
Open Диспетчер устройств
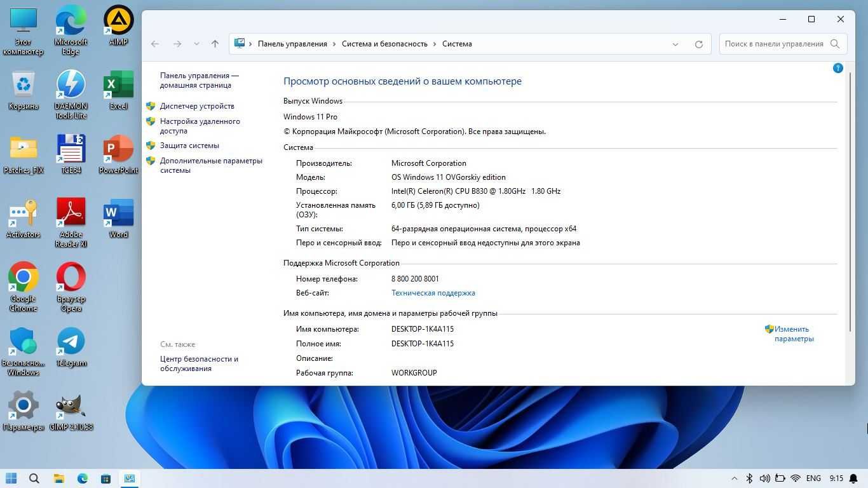[197, 106]
